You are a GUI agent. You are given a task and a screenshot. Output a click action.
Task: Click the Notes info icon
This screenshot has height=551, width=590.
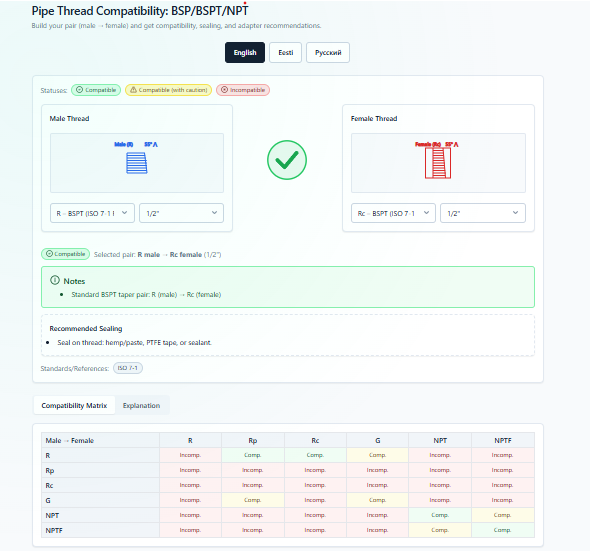pyautogui.click(x=55, y=280)
